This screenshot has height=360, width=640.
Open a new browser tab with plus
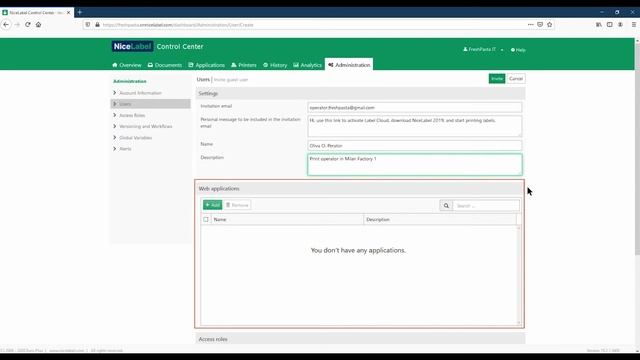(x=80, y=12)
